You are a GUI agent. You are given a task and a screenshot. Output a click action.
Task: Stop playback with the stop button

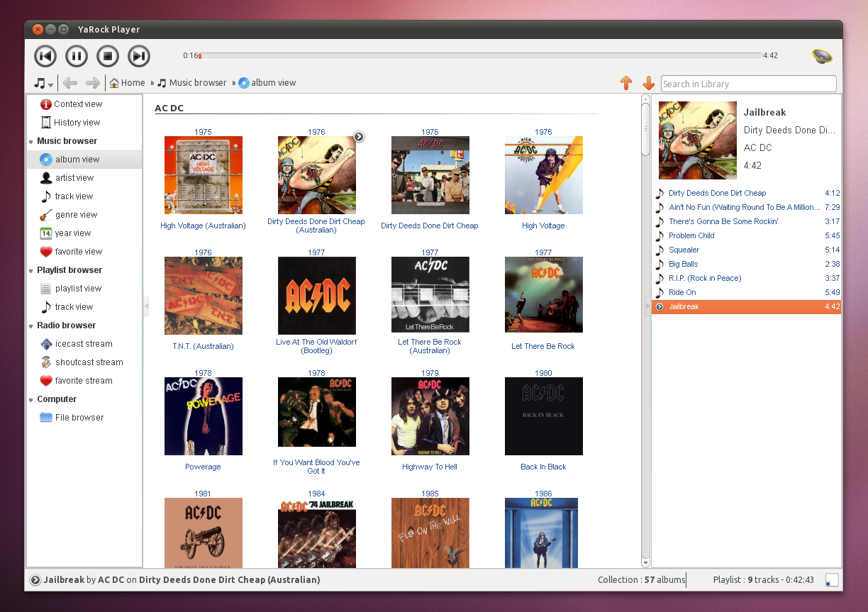tap(108, 56)
